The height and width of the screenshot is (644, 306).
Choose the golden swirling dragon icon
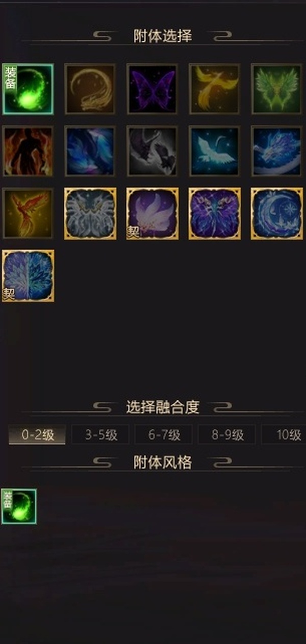pos(90,89)
